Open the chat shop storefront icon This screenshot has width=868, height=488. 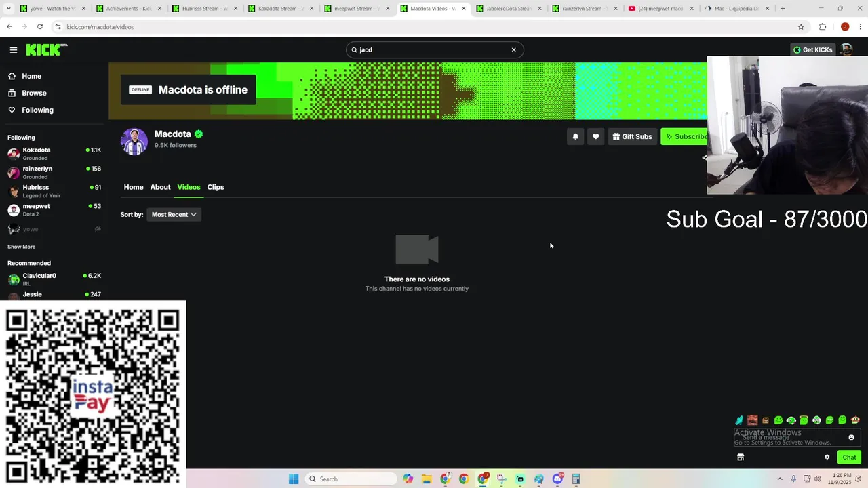tap(741, 457)
